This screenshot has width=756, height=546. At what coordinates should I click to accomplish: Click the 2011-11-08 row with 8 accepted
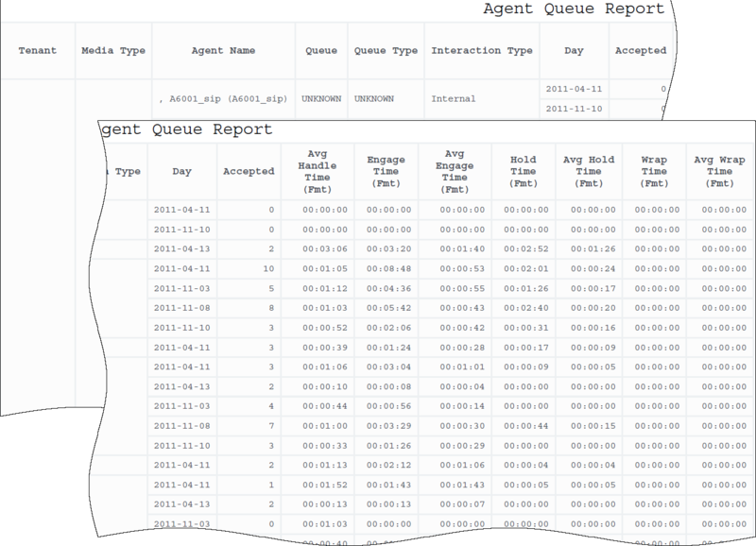pyautogui.click(x=182, y=308)
